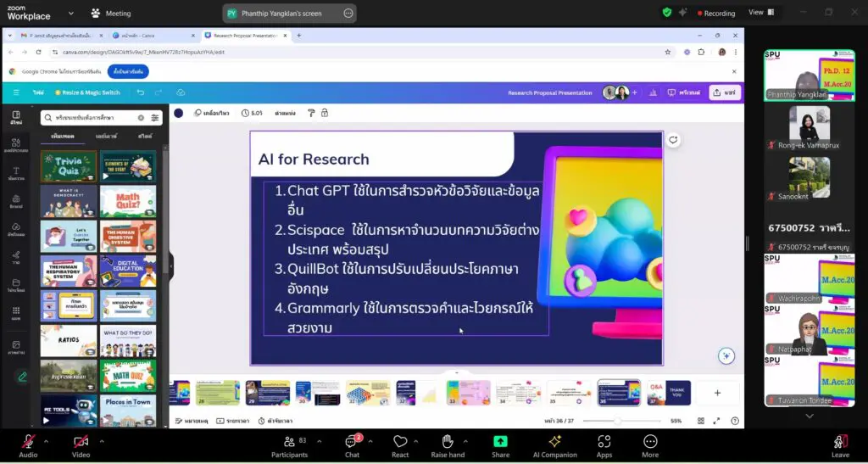868x464 pixels.
Task: Switch to the Meeting tab in Zoom
Action: click(111, 14)
